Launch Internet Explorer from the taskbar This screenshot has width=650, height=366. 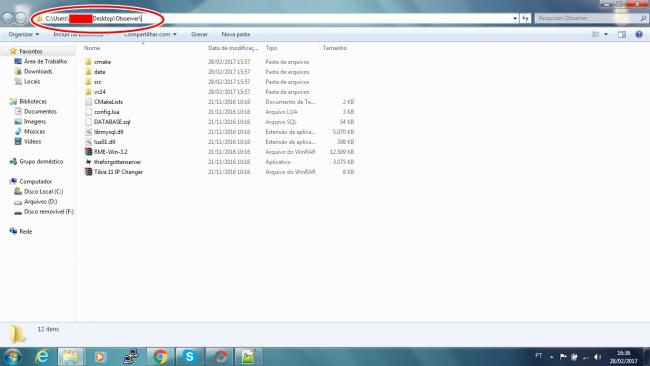click(42, 356)
